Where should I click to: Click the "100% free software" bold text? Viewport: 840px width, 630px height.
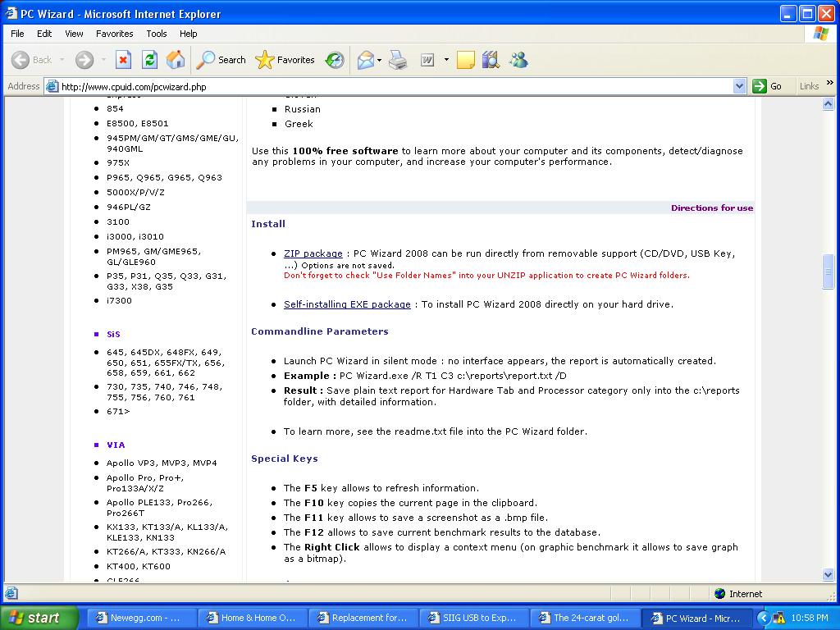coord(345,151)
